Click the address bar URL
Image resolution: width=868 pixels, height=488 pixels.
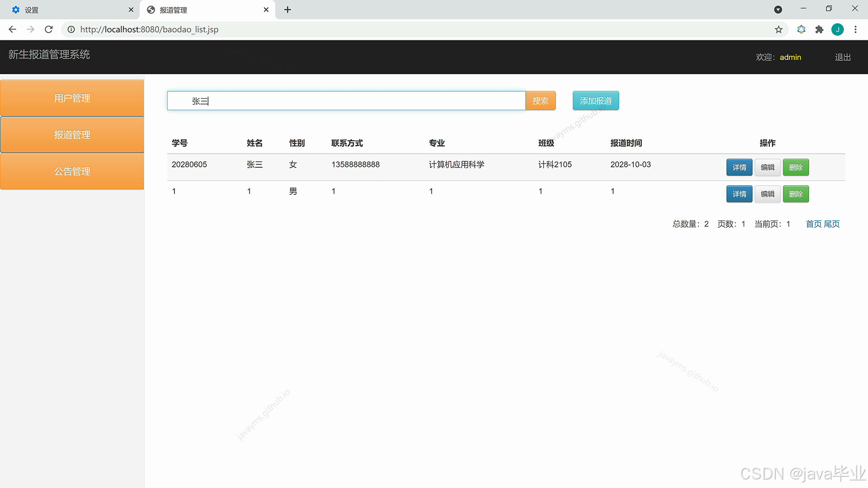[x=149, y=29]
